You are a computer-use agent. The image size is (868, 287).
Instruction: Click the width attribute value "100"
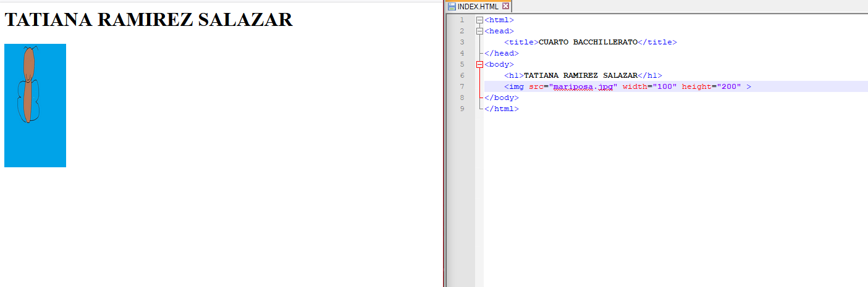pos(667,86)
